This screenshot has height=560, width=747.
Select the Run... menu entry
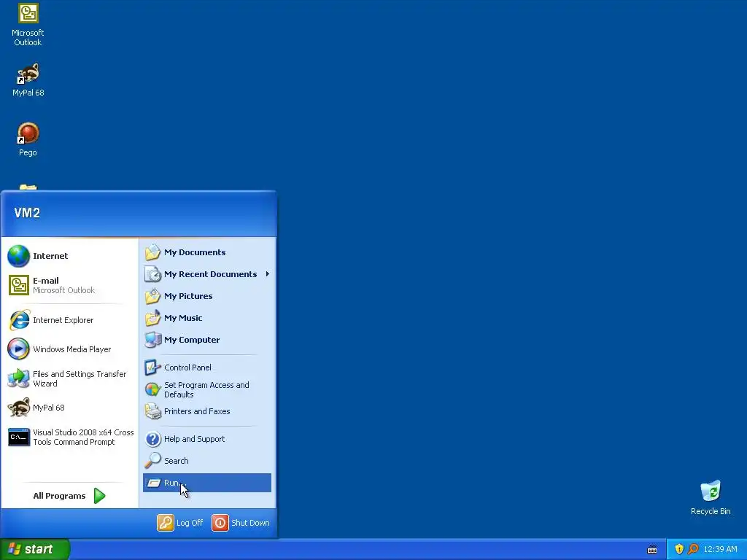tap(207, 483)
